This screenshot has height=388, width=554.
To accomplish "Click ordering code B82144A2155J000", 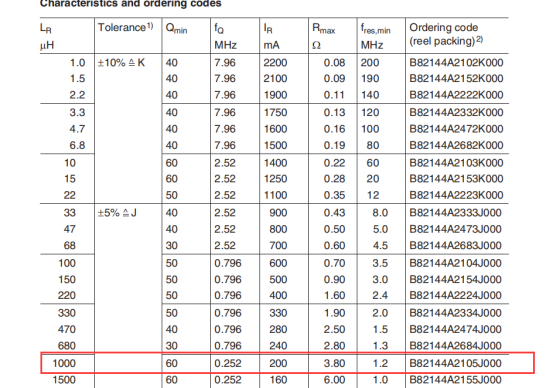I will pos(455,380).
